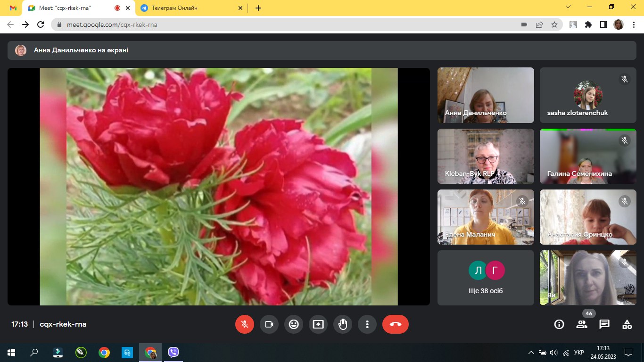
Task: Click your own 'Ви' video tile
Action: tap(588, 278)
